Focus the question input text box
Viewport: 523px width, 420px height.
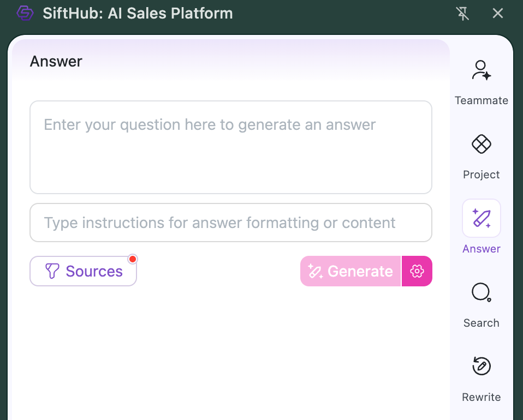pyautogui.click(x=230, y=147)
